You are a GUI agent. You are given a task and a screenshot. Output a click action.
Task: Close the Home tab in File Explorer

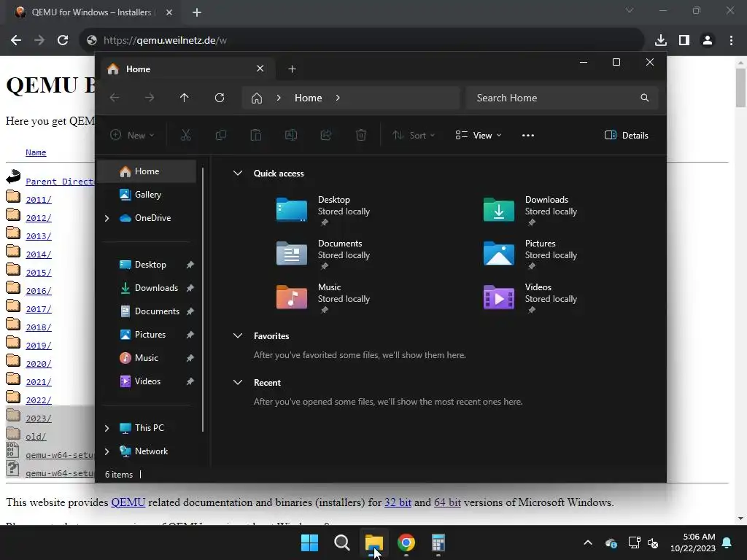point(260,69)
